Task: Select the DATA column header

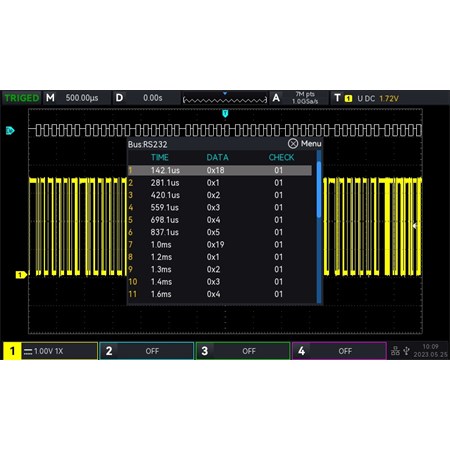Action: click(217, 157)
